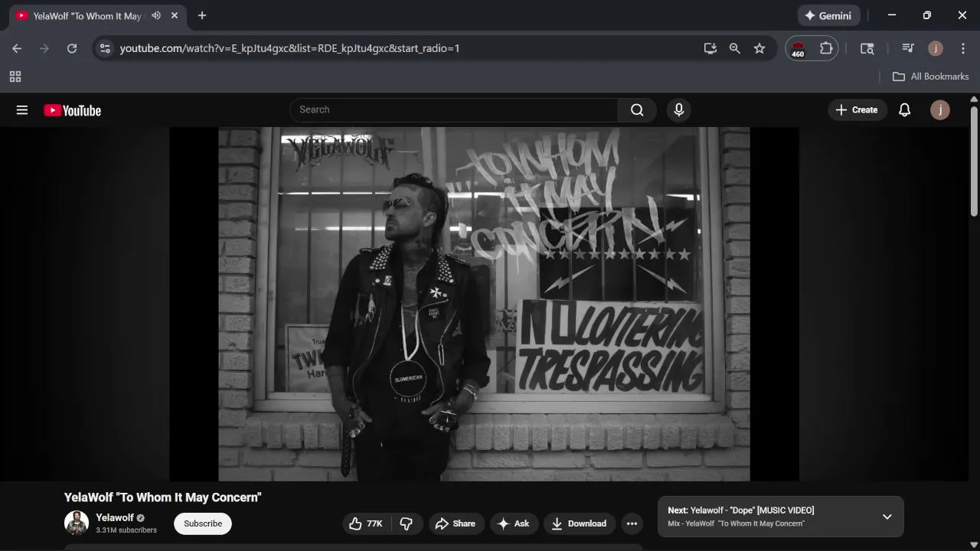
Task: Click the 3.31M subscribers text
Action: coord(126,530)
